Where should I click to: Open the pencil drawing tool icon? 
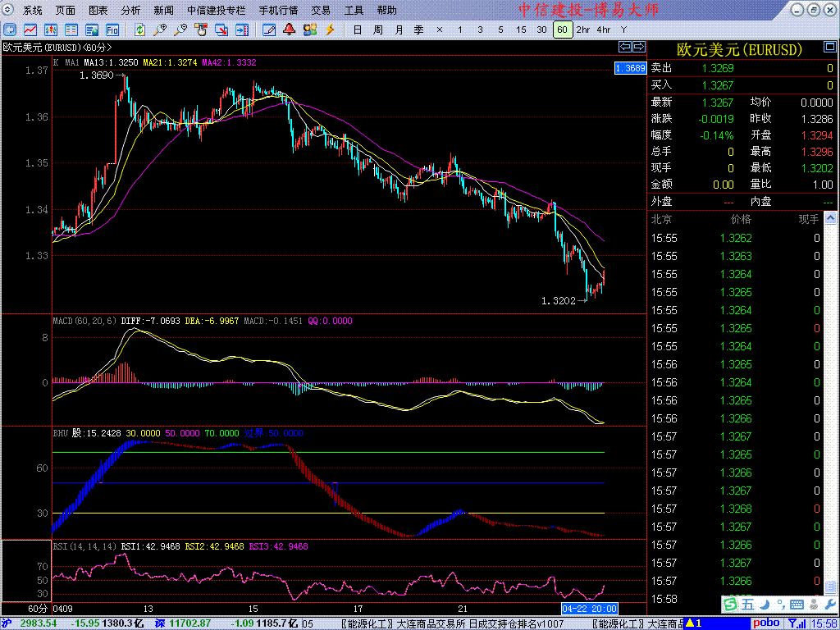(x=268, y=30)
